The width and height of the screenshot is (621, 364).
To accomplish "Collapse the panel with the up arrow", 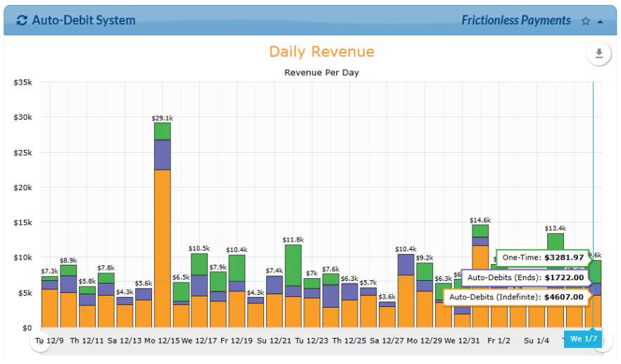I will 600,22.
